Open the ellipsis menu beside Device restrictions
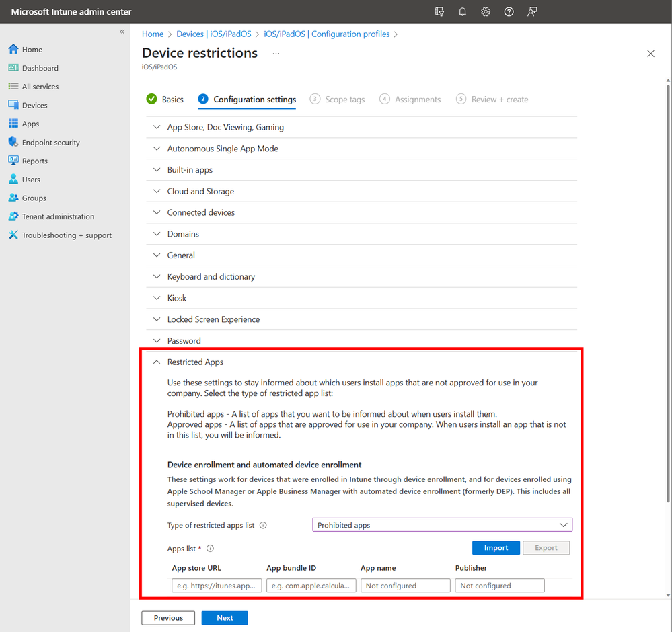Image resolution: width=672 pixels, height=632 pixels. tap(276, 54)
